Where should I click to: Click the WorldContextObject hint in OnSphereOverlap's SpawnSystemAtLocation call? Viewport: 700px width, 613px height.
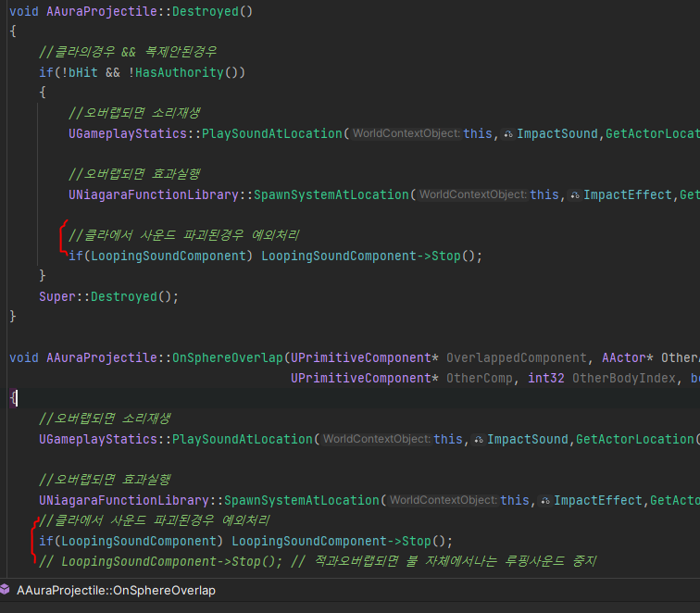tap(443, 500)
